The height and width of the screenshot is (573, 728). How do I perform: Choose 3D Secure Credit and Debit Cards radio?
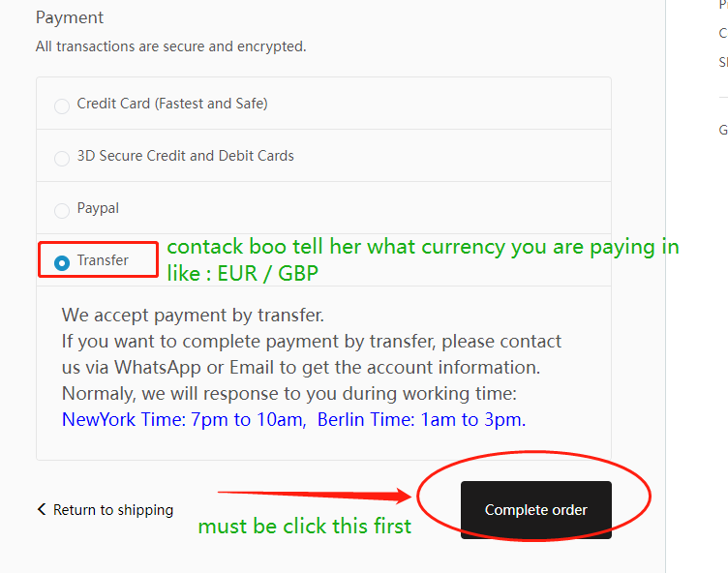[62, 159]
